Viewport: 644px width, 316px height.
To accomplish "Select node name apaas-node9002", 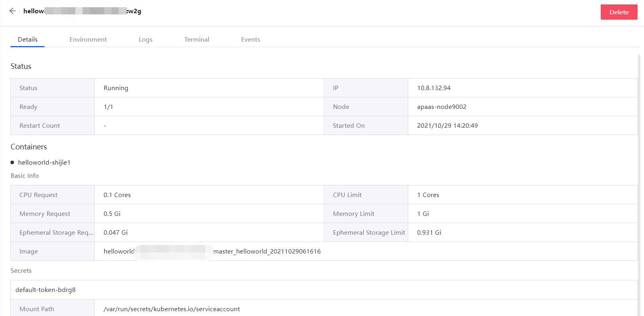I will (x=441, y=107).
